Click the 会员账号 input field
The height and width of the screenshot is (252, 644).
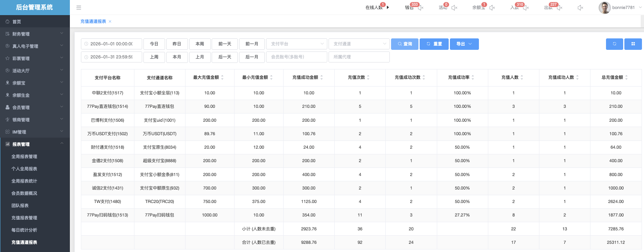[297, 57]
